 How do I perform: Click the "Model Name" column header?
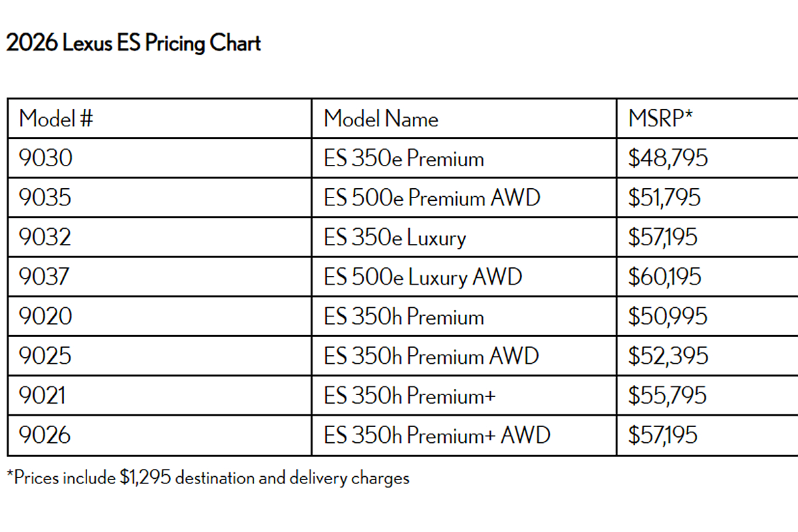point(381,119)
